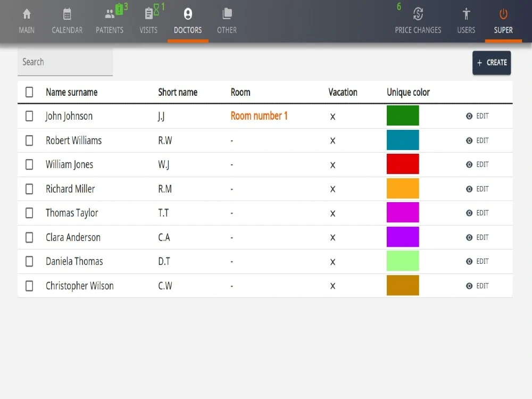532x399 pixels.
Task: Click the green visits hourglass badge
Action: (x=156, y=9)
